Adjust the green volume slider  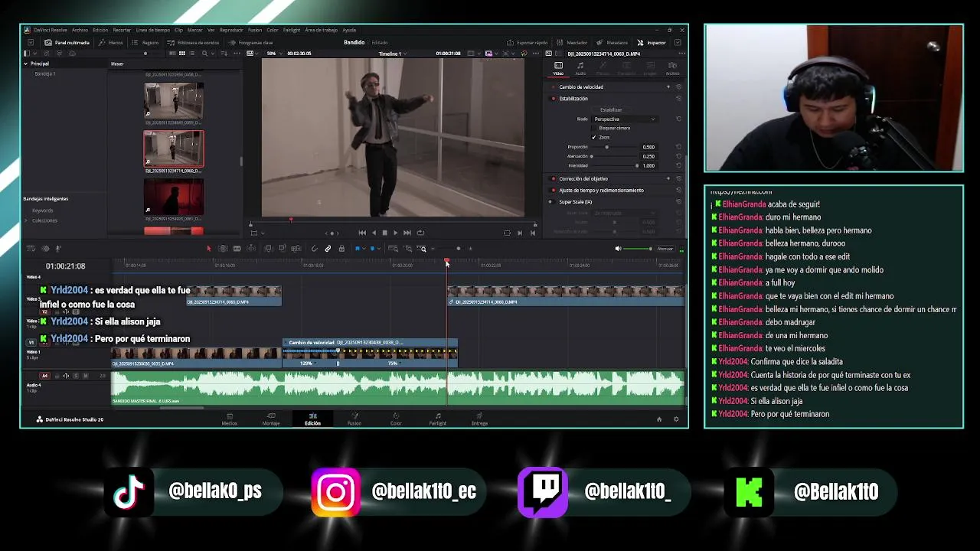tap(637, 249)
